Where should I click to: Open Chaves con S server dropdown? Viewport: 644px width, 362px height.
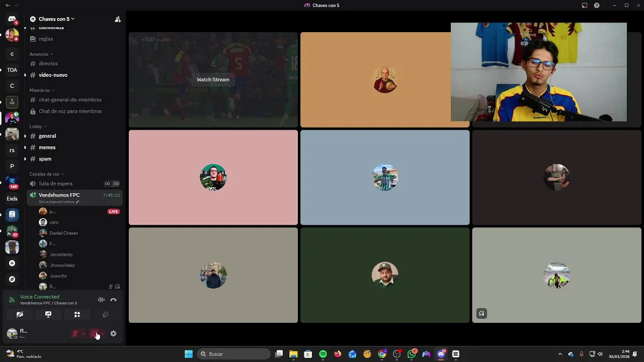(x=56, y=19)
